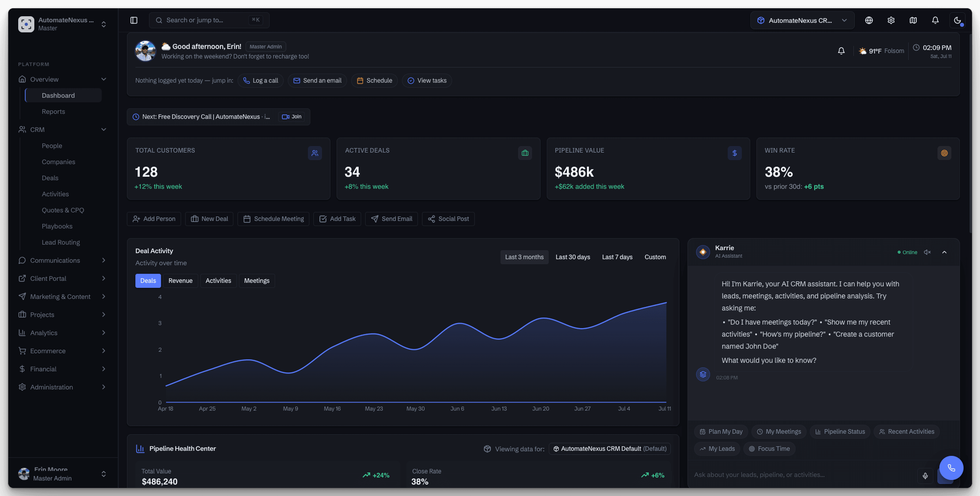Click the AutomateNexus logo icon
980x496 pixels.
click(26, 24)
